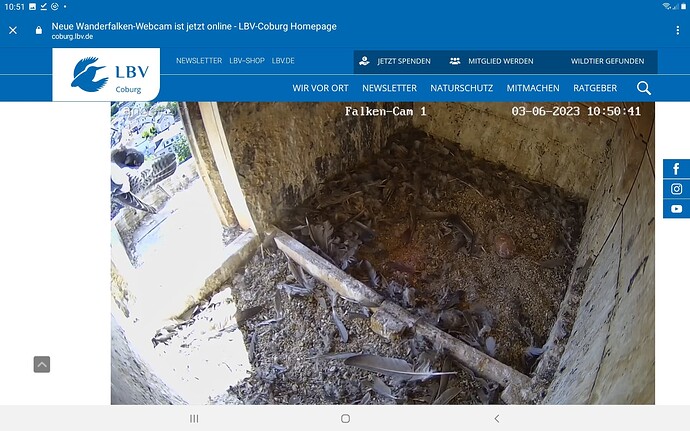Click the Mitglied Werden button
The image size is (690, 431).
tap(492, 61)
